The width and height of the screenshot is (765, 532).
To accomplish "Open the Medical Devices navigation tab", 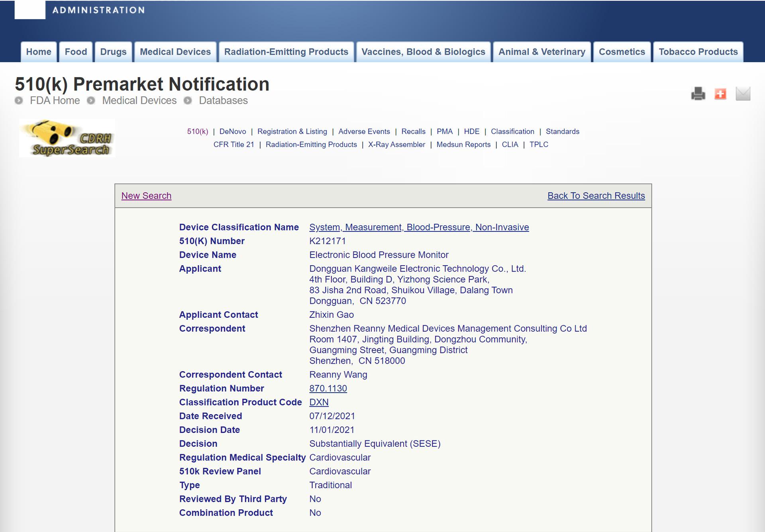I will [x=175, y=52].
